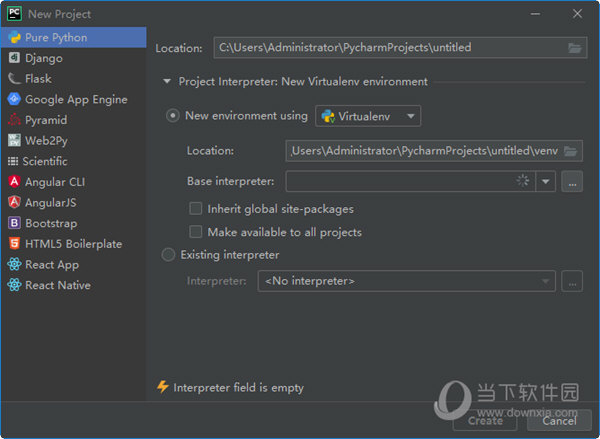Click the React App atom icon
Image resolution: width=600 pixels, height=439 pixels.
[x=14, y=264]
